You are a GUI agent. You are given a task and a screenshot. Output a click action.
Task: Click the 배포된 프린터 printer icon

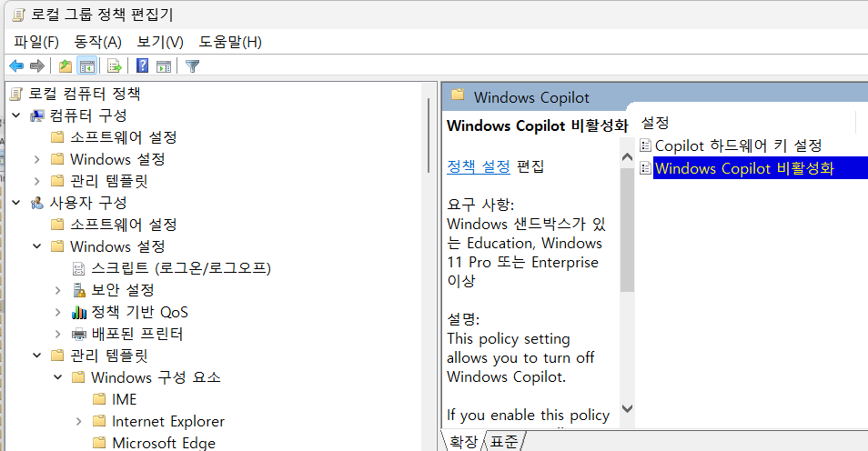click(x=79, y=335)
